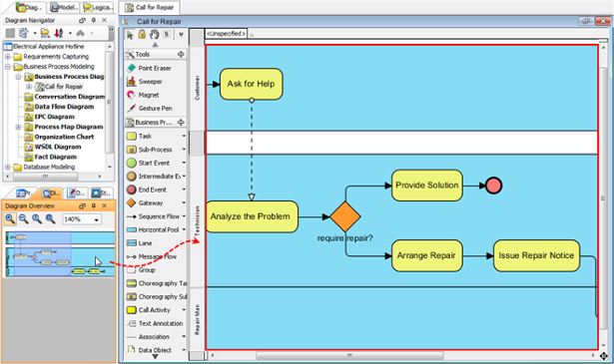The height and width of the screenshot is (364, 614).
Task: Open the Call Activity dropdown arrow
Action: point(184,310)
